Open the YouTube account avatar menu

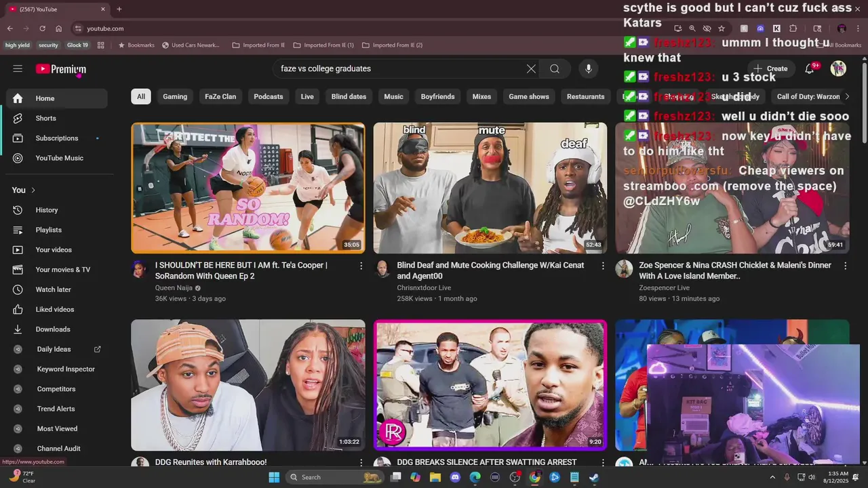(839, 68)
